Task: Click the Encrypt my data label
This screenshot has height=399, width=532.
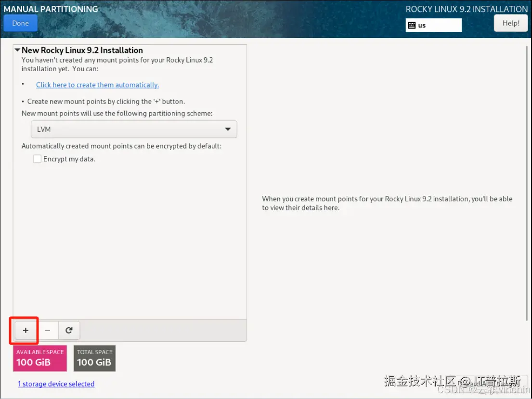Action: click(69, 159)
